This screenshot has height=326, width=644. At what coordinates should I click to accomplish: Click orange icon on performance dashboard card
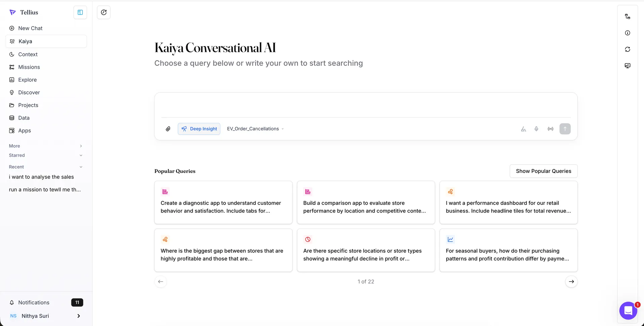(x=450, y=192)
